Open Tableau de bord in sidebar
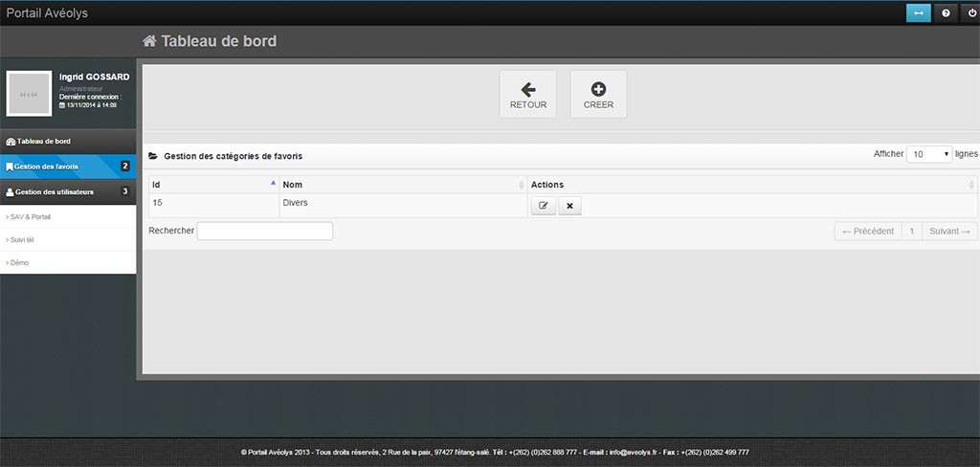 pyautogui.click(x=44, y=142)
